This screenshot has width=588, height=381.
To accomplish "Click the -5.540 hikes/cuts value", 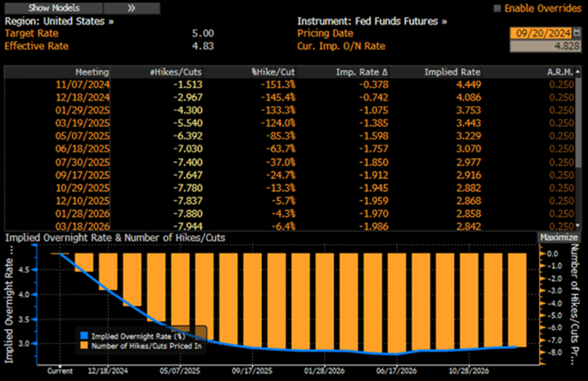I will (187, 123).
